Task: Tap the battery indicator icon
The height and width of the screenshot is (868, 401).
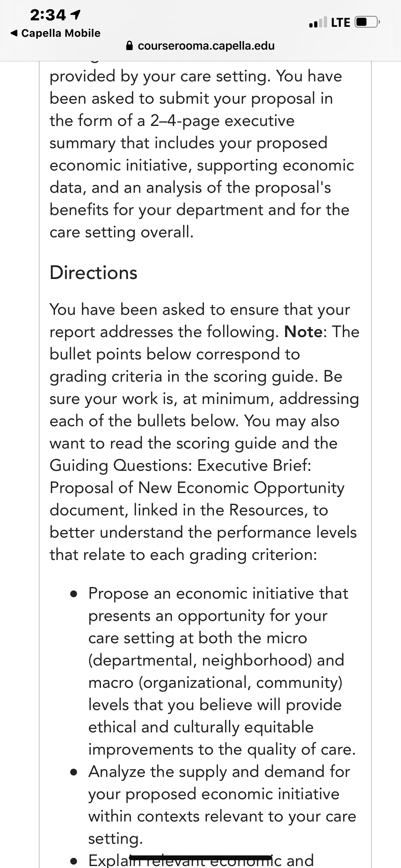Action: [x=367, y=22]
